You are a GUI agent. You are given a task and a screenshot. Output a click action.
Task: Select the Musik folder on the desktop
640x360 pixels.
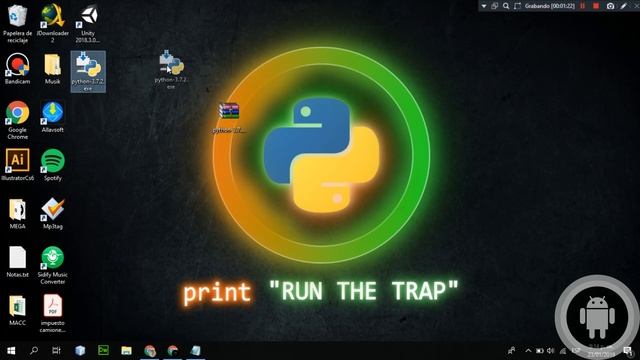52,69
